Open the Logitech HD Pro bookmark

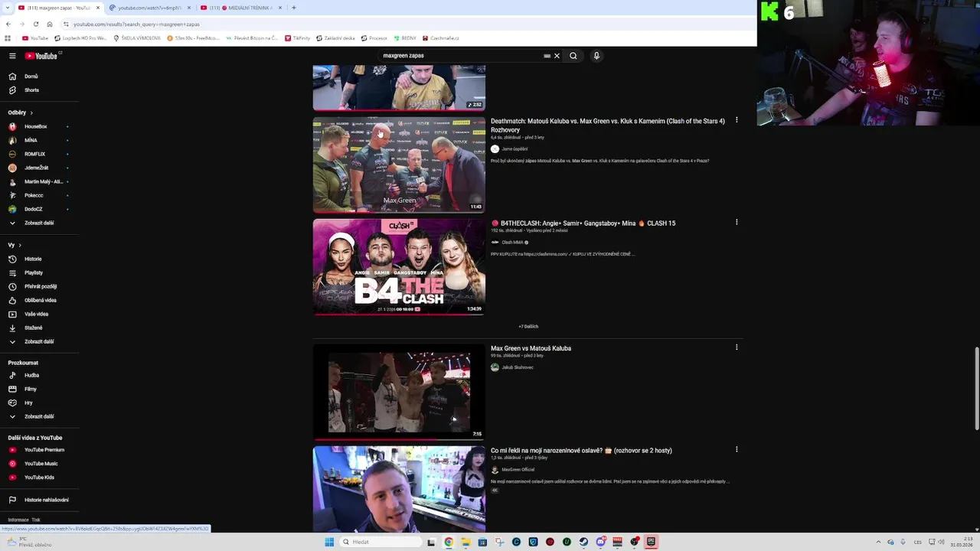tap(80, 37)
